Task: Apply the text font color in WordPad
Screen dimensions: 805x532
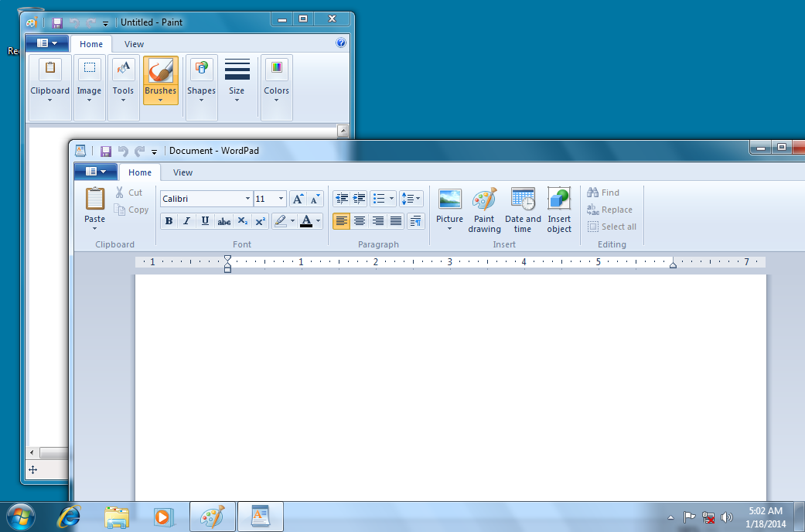Action: pyautogui.click(x=306, y=221)
